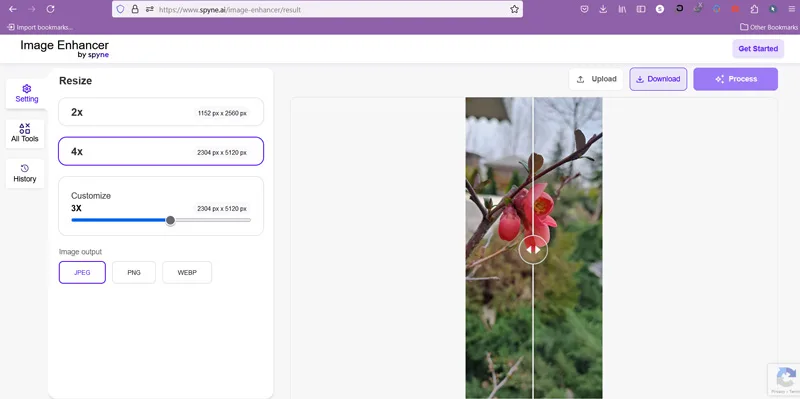800x399 pixels.
Task: Click the multicolor extension icon in toolbar
Action: point(716,9)
